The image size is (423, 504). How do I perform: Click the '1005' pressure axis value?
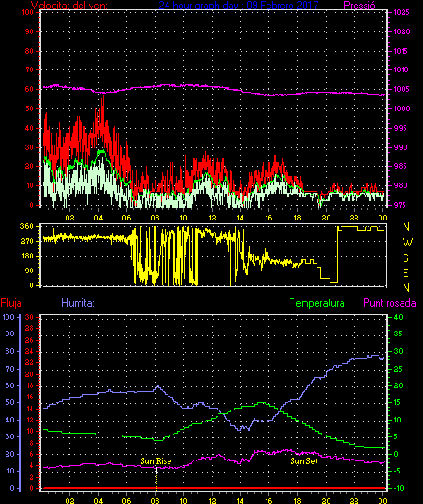[402, 89]
